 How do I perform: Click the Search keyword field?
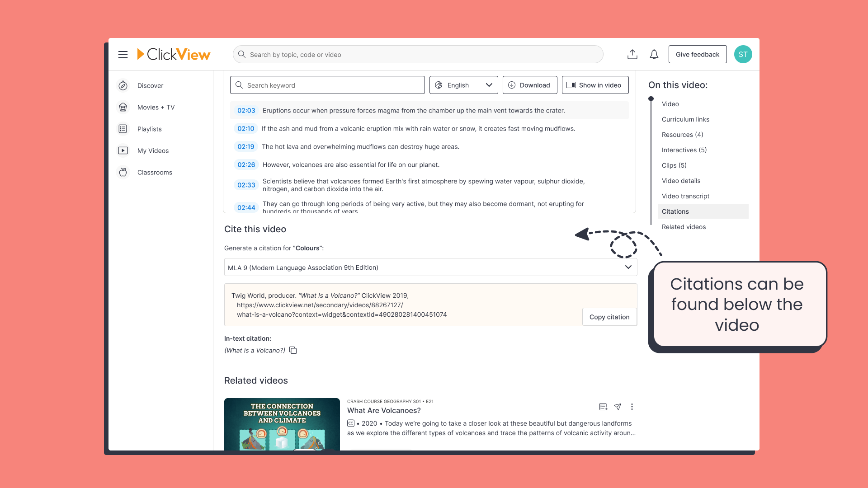[327, 85]
